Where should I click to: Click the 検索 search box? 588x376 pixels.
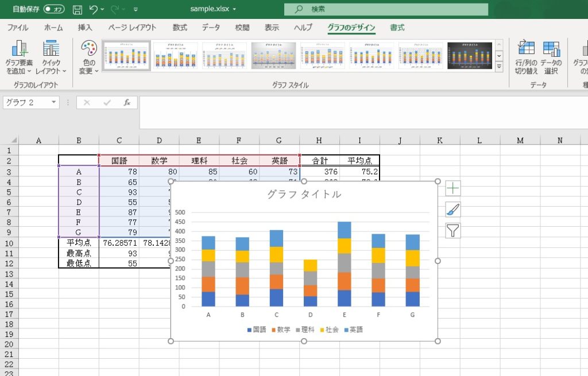pos(386,9)
